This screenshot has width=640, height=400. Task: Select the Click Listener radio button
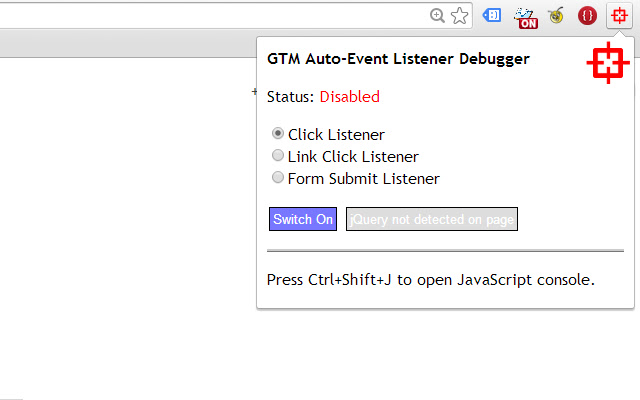278,134
